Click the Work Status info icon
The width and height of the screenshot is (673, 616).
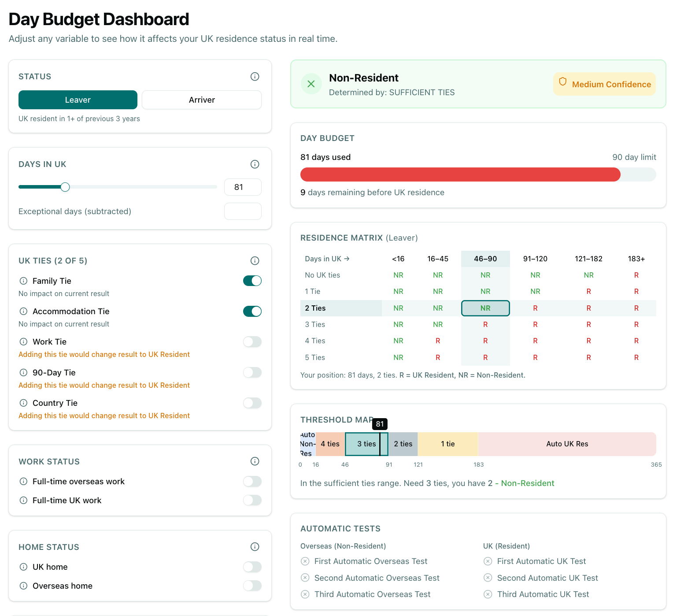coord(255,461)
